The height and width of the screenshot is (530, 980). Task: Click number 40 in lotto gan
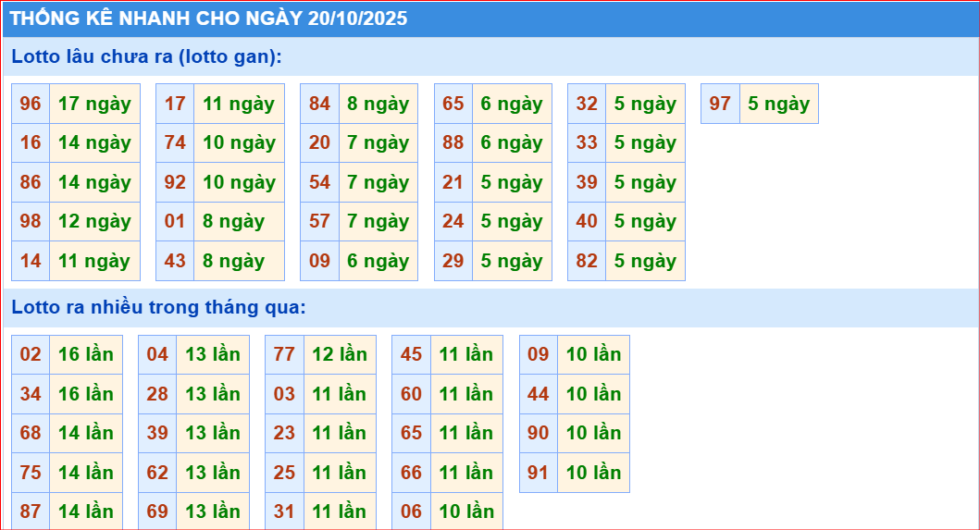pos(587,221)
